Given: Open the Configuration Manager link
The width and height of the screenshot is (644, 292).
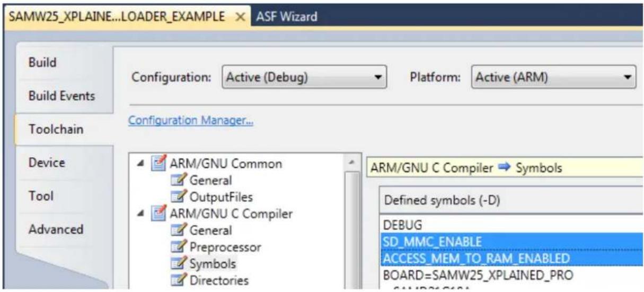Looking at the screenshot, I should coord(191,121).
